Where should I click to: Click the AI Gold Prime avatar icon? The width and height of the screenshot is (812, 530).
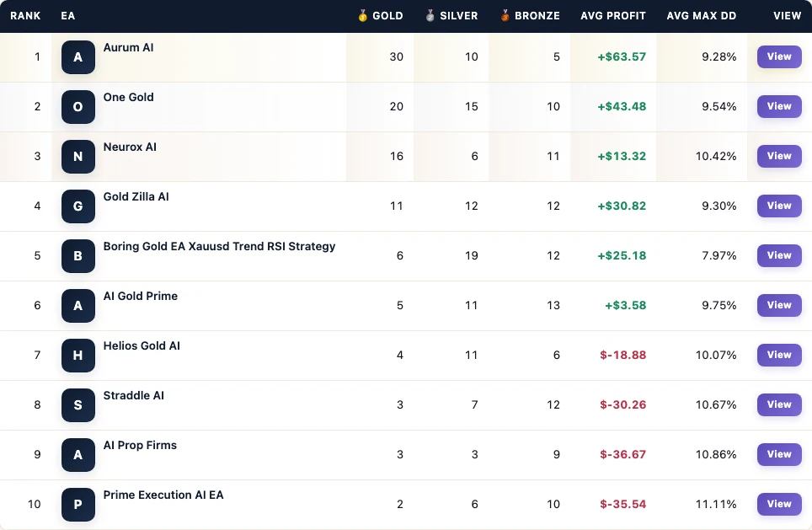(78, 306)
